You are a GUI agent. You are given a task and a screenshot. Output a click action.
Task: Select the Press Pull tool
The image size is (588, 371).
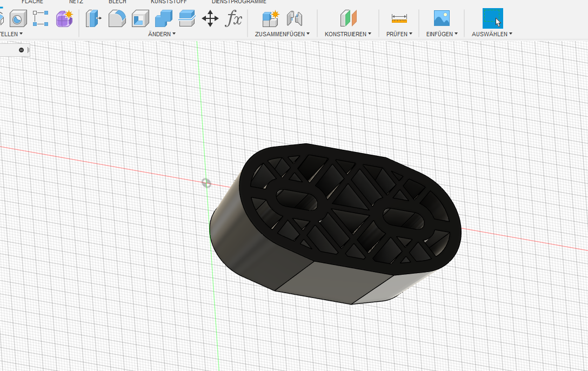tap(93, 19)
